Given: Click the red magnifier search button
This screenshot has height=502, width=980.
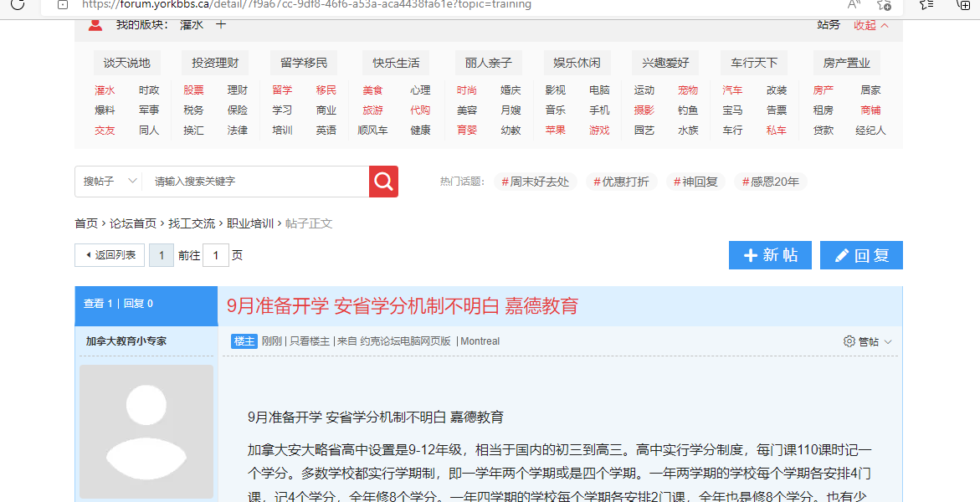Looking at the screenshot, I should point(383,182).
